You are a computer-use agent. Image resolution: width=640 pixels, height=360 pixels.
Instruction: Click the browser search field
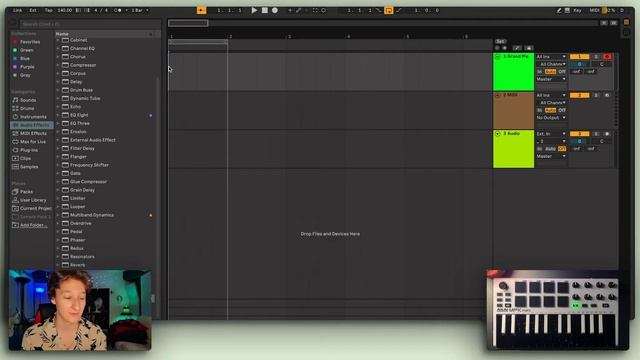(x=90, y=24)
